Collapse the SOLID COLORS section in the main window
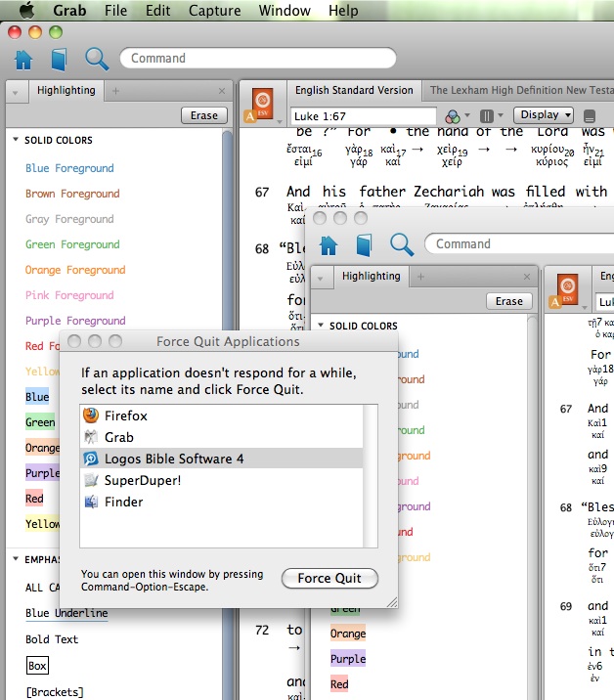The width and height of the screenshot is (614, 700). pyautogui.click(x=16, y=140)
